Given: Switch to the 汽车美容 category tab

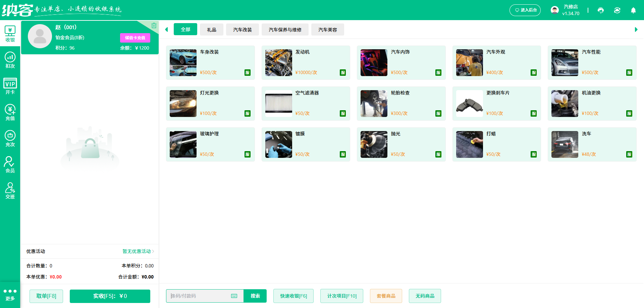Looking at the screenshot, I should point(328,29).
